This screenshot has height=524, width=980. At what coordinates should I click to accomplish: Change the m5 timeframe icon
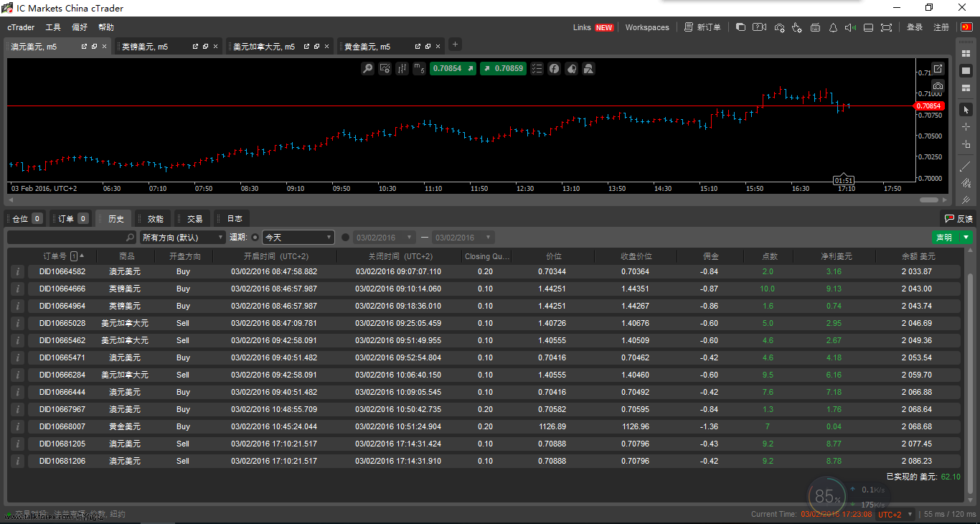point(419,69)
